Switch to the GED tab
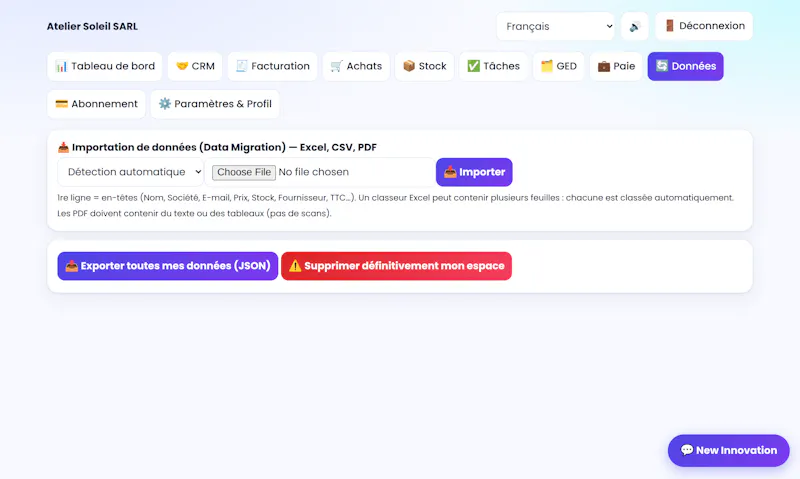The height and width of the screenshot is (479, 800). coord(559,66)
